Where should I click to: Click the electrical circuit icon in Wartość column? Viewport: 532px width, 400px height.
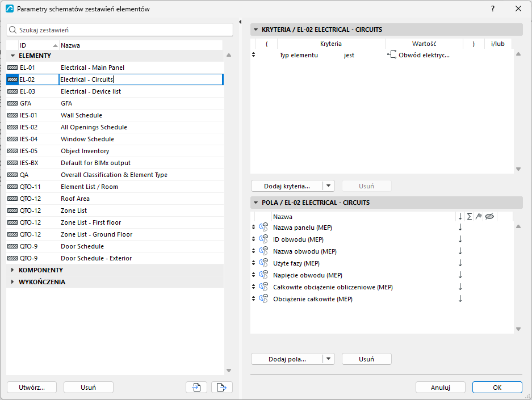392,54
